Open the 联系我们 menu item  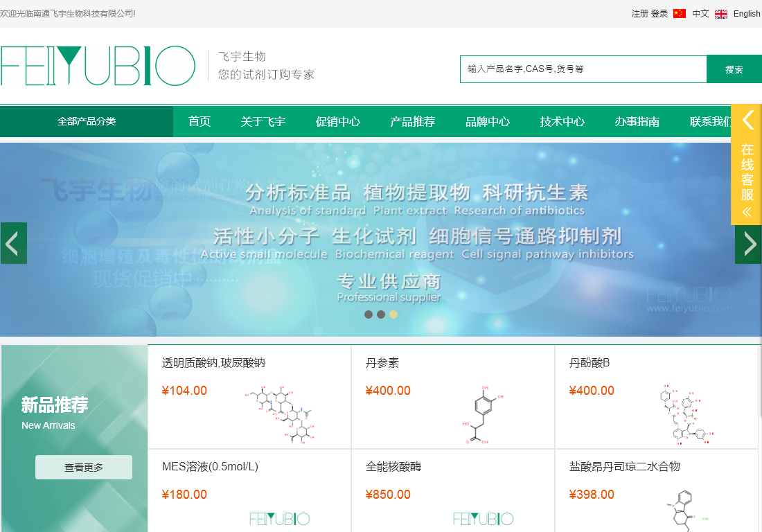pyautogui.click(x=710, y=121)
